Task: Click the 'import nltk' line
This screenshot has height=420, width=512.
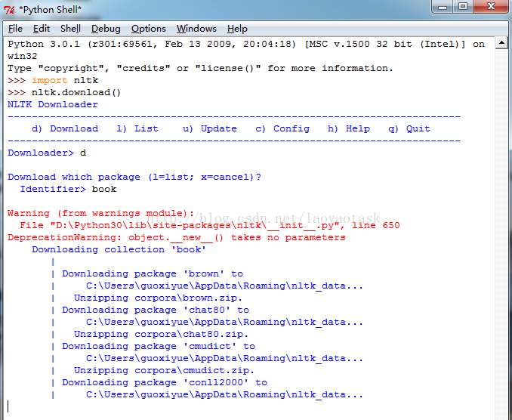Action: click(x=53, y=80)
